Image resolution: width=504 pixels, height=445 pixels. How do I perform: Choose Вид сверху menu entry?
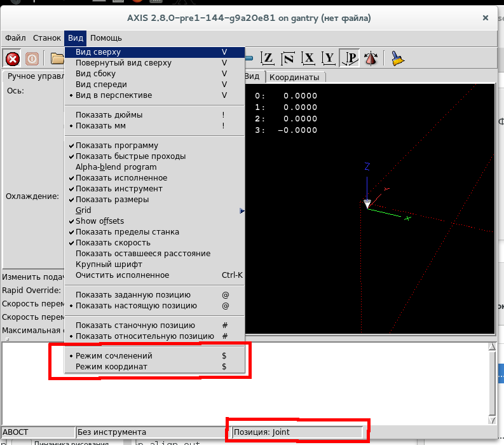(154, 52)
